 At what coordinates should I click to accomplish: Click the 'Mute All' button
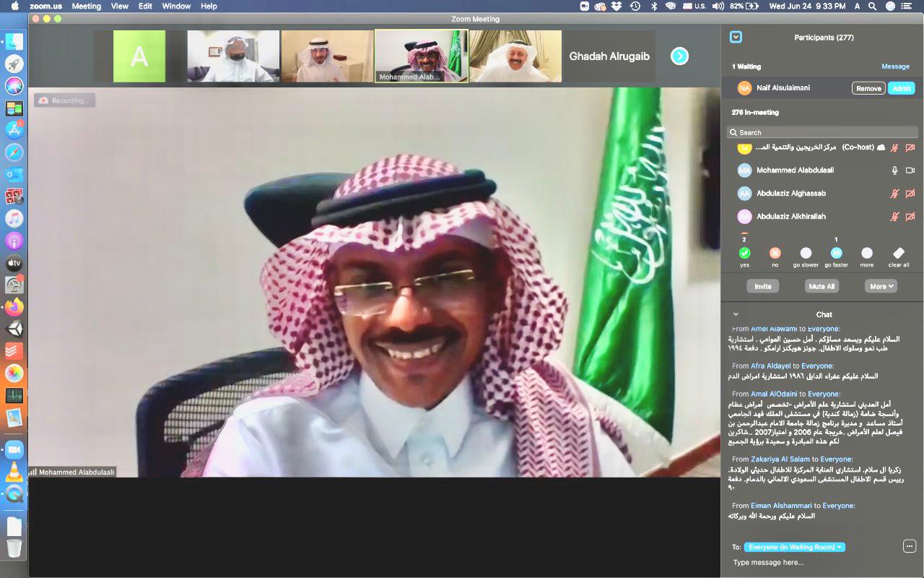coord(821,286)
